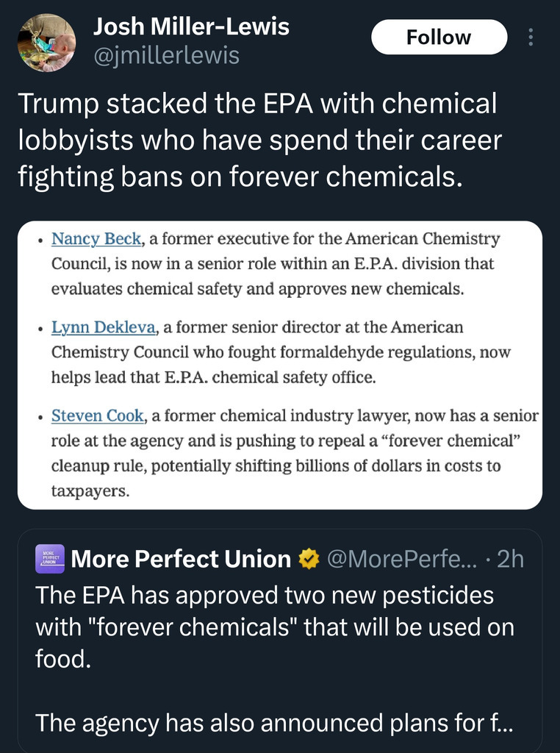Expand truncated "The agency has also announced" line
Viewport: 560px width, 753px height.
(x=275, y=723)
